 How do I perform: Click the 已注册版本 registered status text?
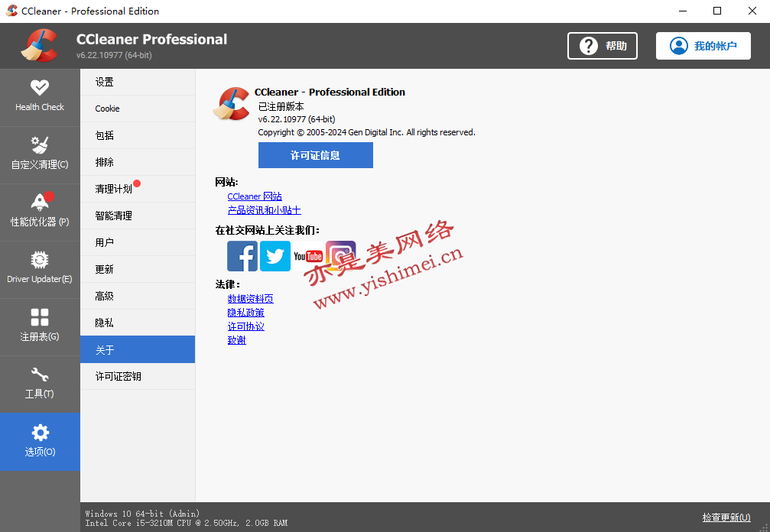[x=281, y=106]
